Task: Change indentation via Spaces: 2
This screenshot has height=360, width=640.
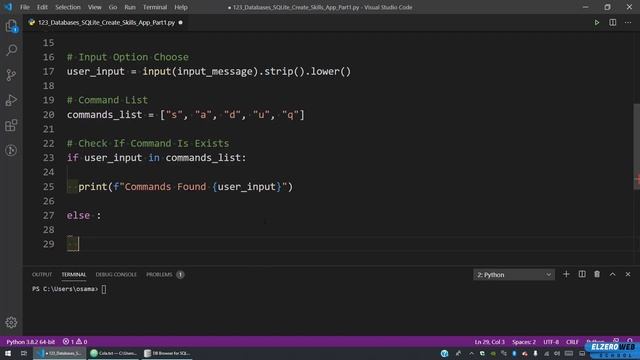Action: coord(524,342)
